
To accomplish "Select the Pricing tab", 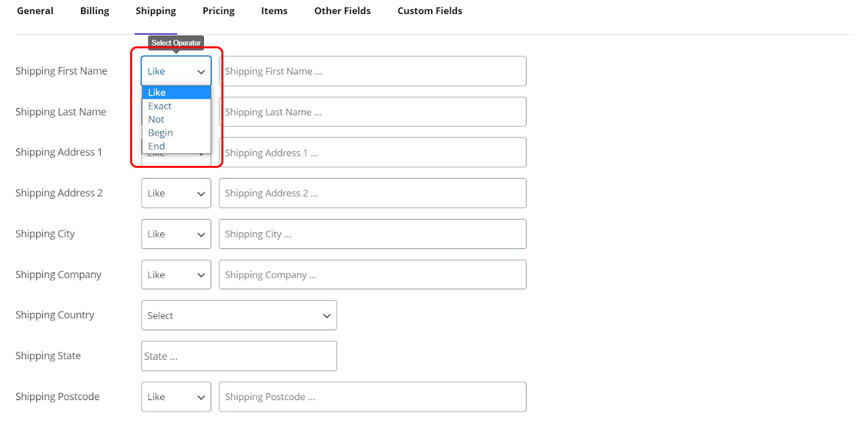I will tap(219, 11).
